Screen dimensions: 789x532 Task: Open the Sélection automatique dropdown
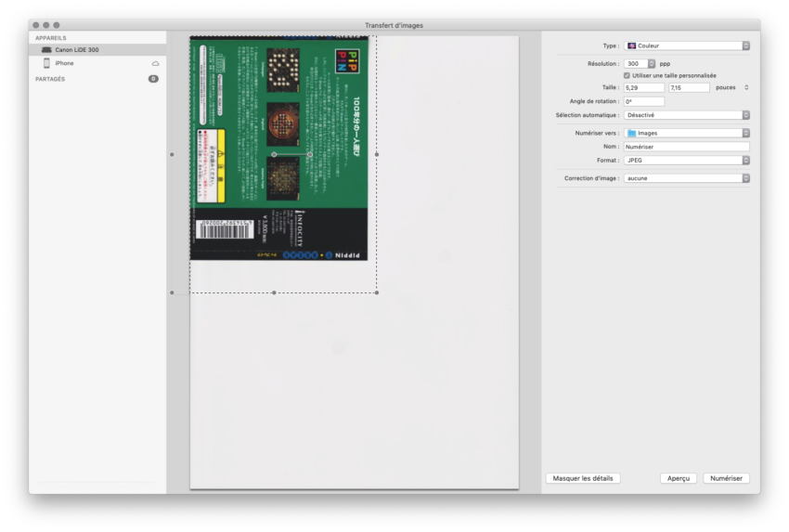click(687, 115)
